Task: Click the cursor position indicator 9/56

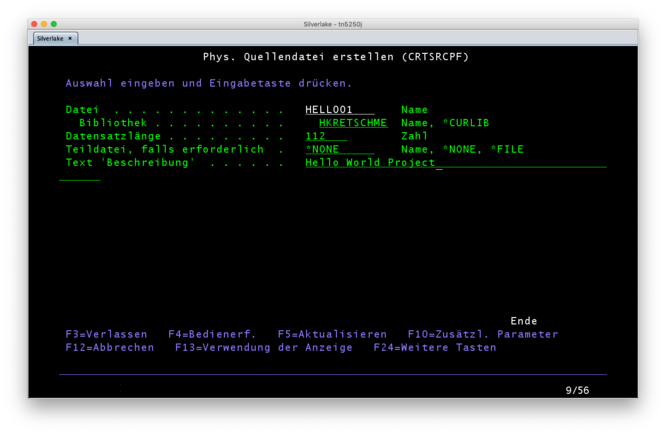Action: (x=577, y=390)
